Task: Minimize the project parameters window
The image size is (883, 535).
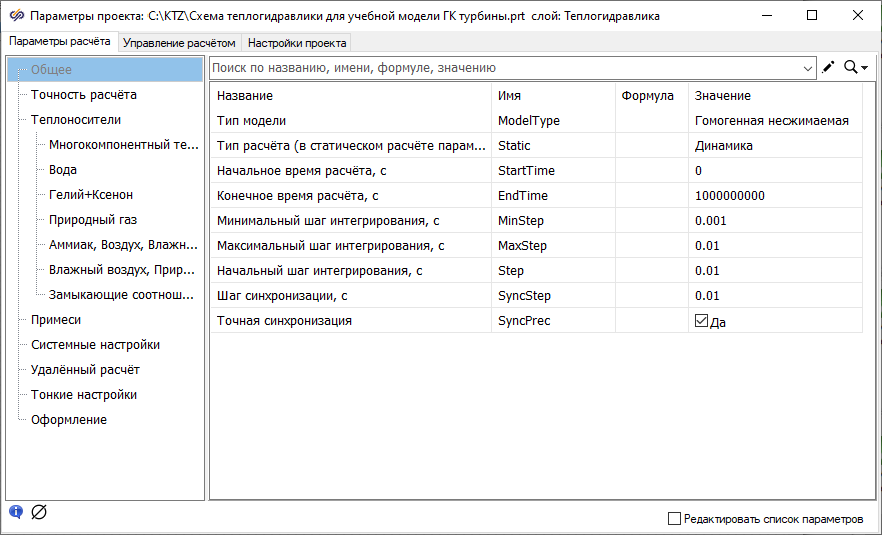Action: 766,16
